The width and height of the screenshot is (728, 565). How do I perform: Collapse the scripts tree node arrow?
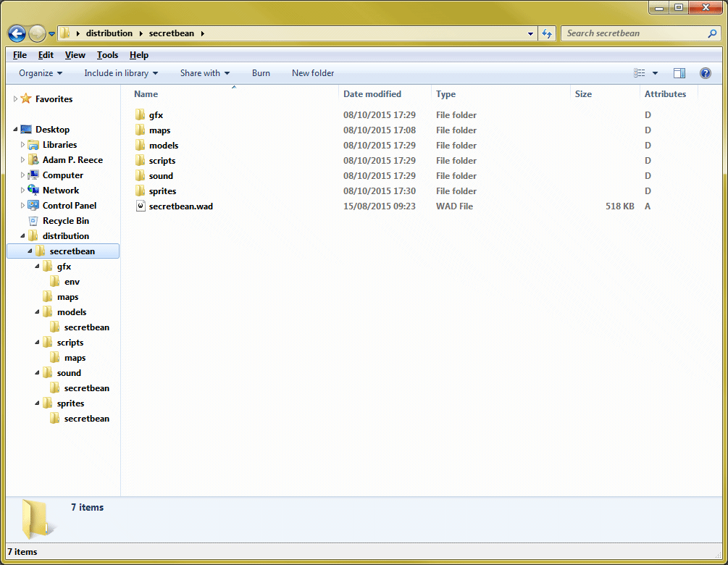pos(37,343)
